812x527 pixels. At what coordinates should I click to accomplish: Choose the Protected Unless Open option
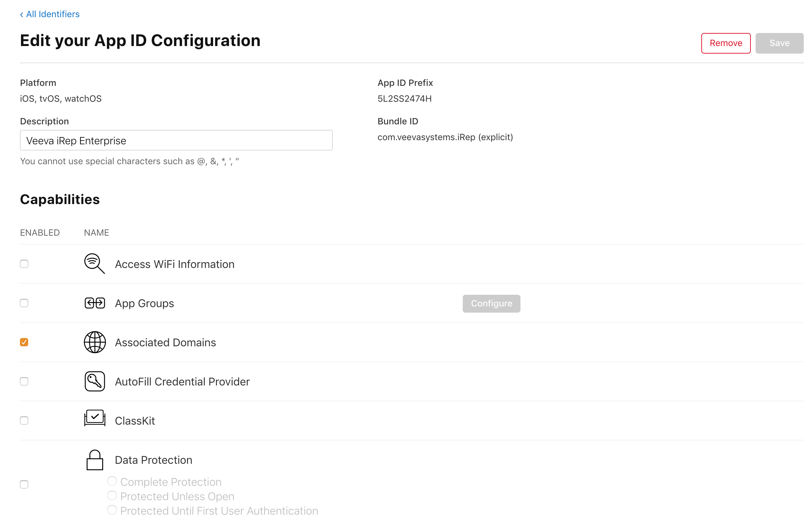coord(112,496)
